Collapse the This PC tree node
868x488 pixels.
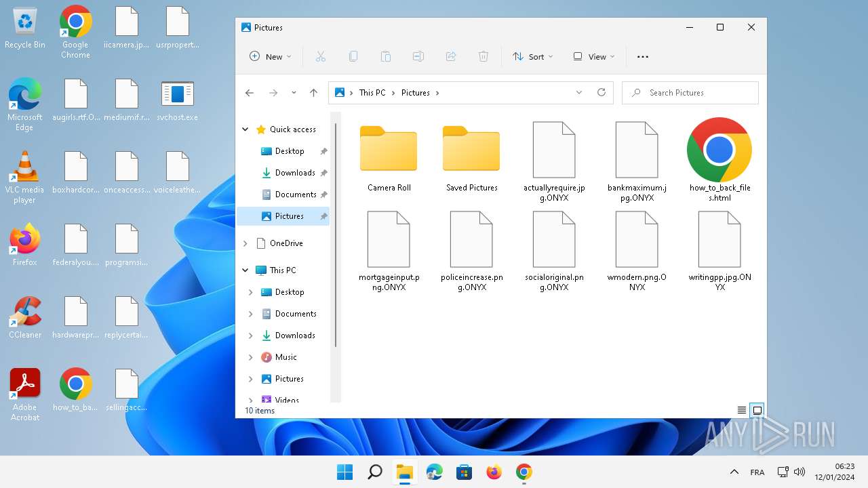pos(245,270)
